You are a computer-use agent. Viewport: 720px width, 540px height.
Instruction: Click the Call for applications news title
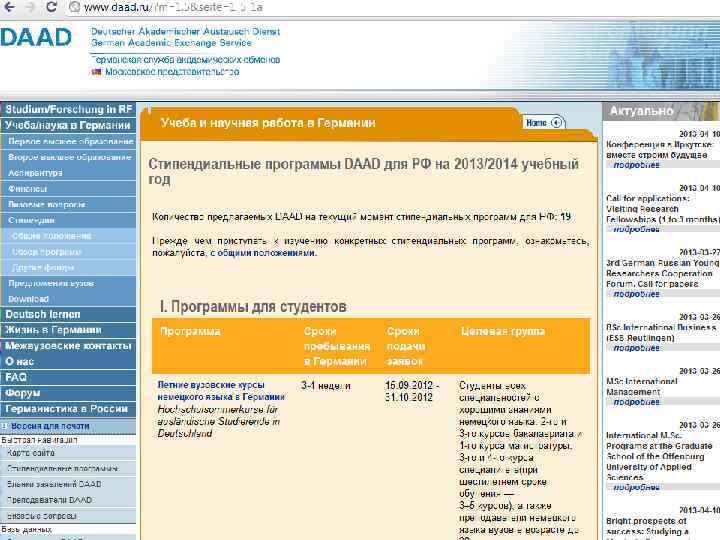(x=663, y=209)
